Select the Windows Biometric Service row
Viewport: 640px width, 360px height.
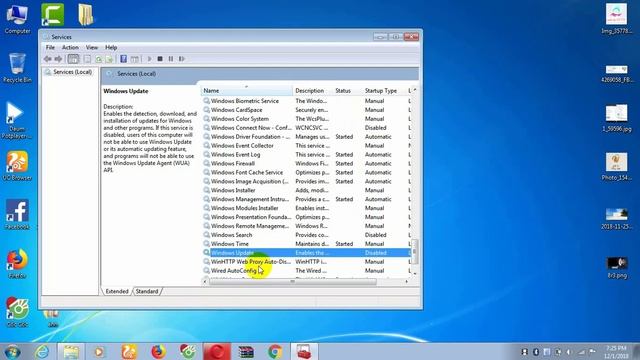pyautogui.click(x=306, y=101)
